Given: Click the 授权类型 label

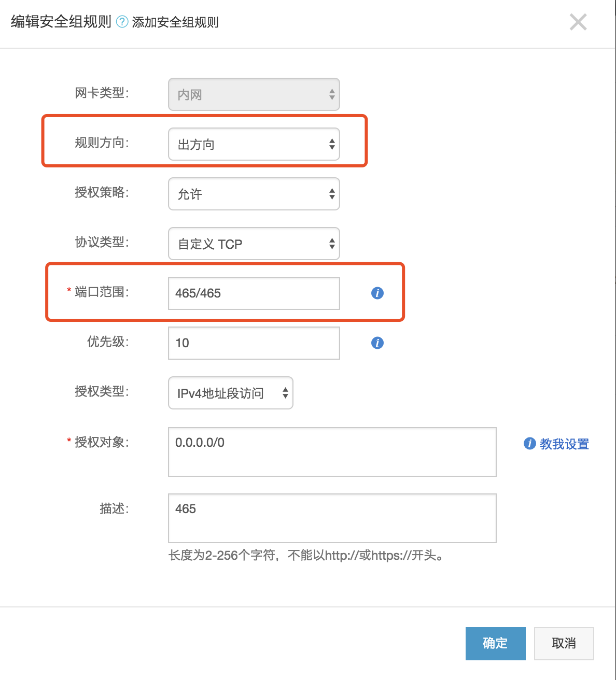Looking at the screenshot, I should [102, 391].
